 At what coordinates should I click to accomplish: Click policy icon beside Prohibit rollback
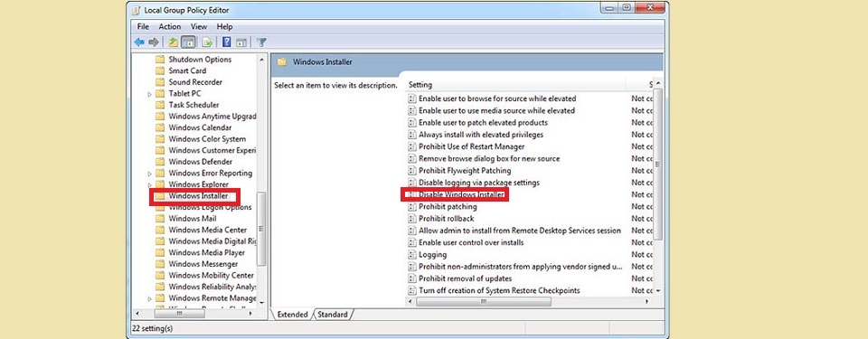coord(411,218)
